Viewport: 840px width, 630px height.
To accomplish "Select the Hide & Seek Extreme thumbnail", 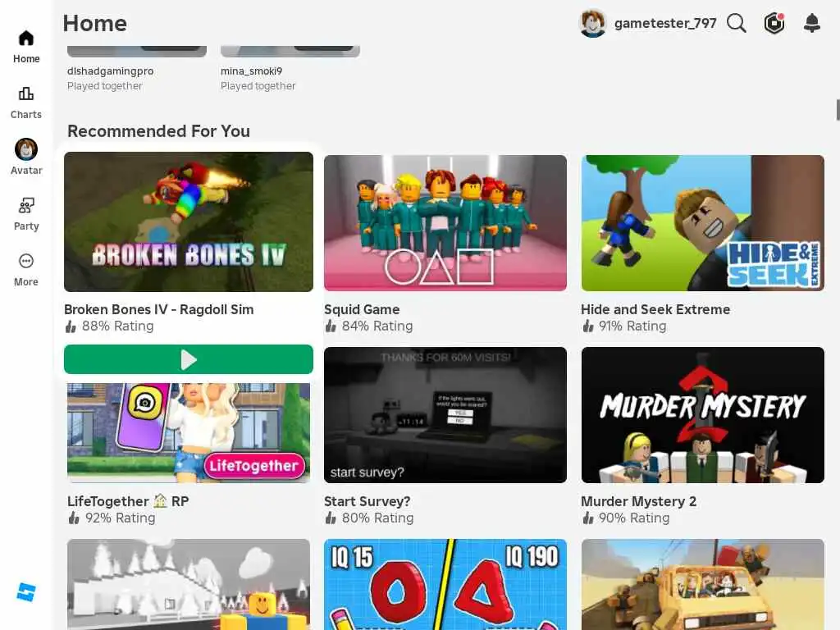I will pyautogui.click(x=702, y=223).
